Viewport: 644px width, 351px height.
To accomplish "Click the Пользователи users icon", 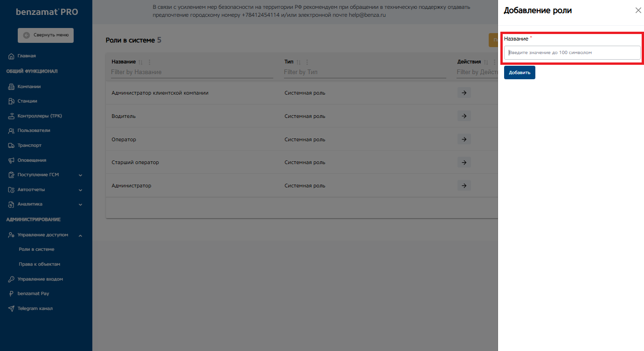I will pyautogui.click(x=12, y=131).
